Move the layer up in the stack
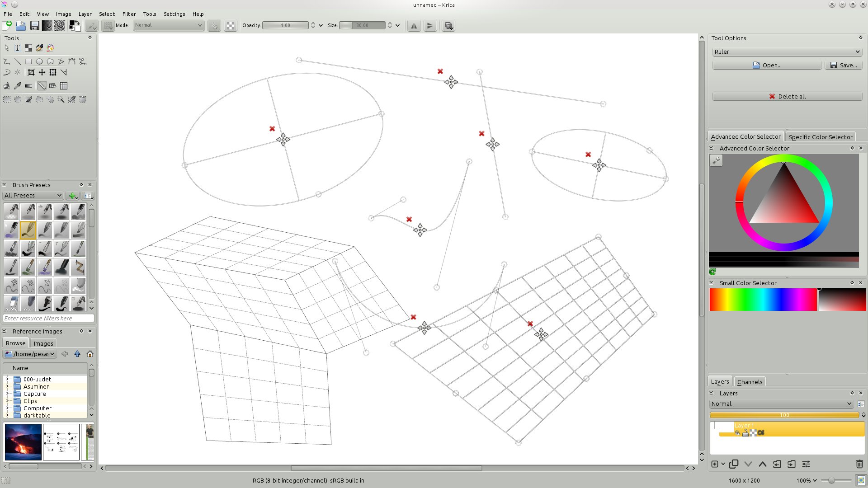This screenshot has height=488, width=868. pos(763,464)
